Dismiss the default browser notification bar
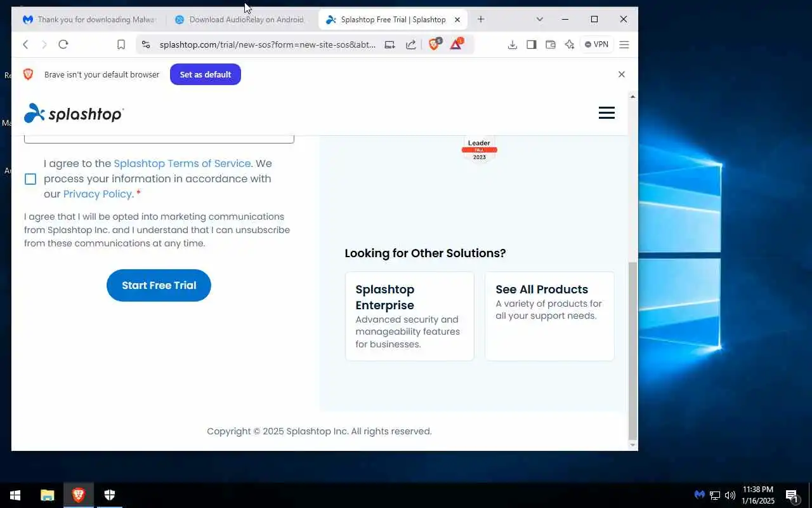 coord(622,74)
